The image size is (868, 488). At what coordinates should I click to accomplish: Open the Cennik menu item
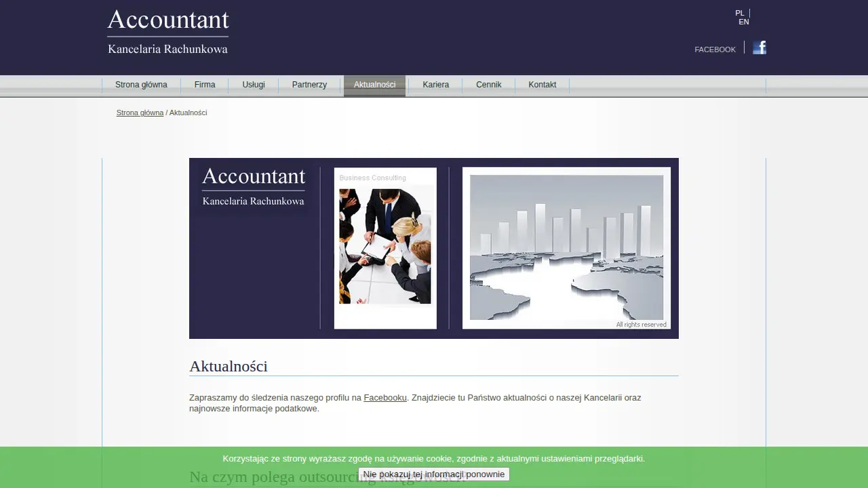(x=489, y=85)
